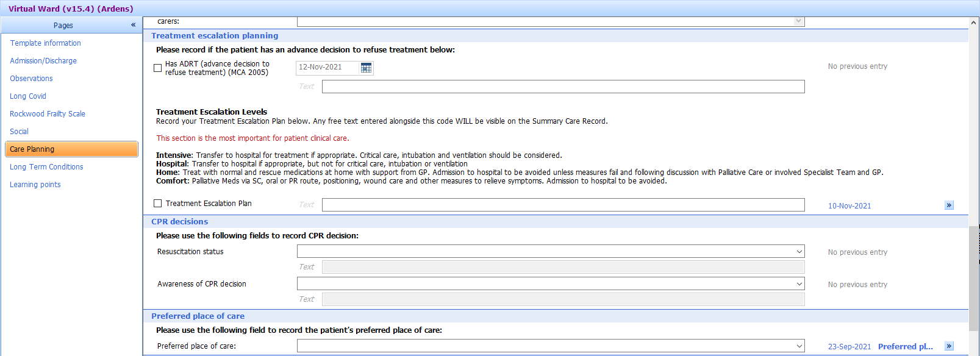Image resolution: width=980 pixels, height=356 pixels.
Task: Click the ADRT free text field
Action: [562, 86]
